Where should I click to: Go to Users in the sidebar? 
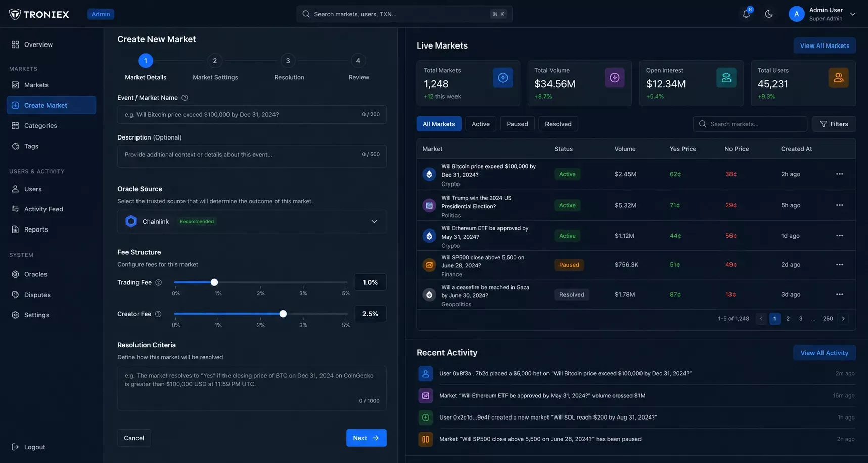tap(51, 189)
